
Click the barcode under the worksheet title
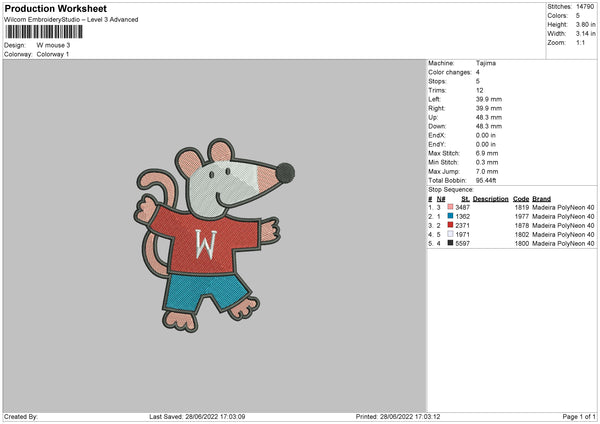(x=44, y=32)
